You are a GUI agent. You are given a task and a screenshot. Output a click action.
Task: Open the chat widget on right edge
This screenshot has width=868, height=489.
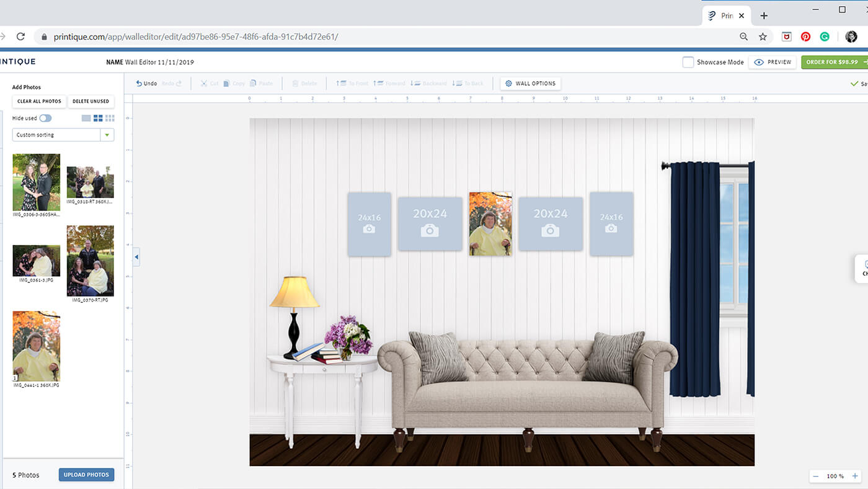pos(862,268)
